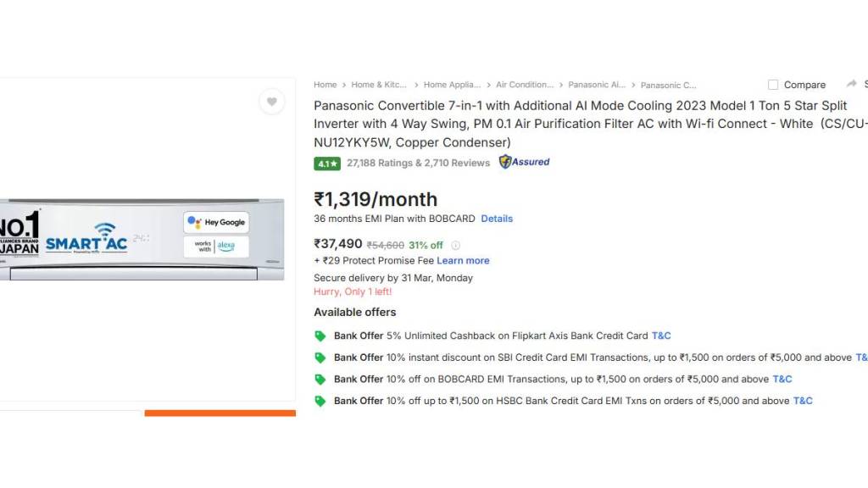Image resolution: width=868 pixels, height=488 pixels.
Task: Click the share arrow icon
Action: (851, 84)
